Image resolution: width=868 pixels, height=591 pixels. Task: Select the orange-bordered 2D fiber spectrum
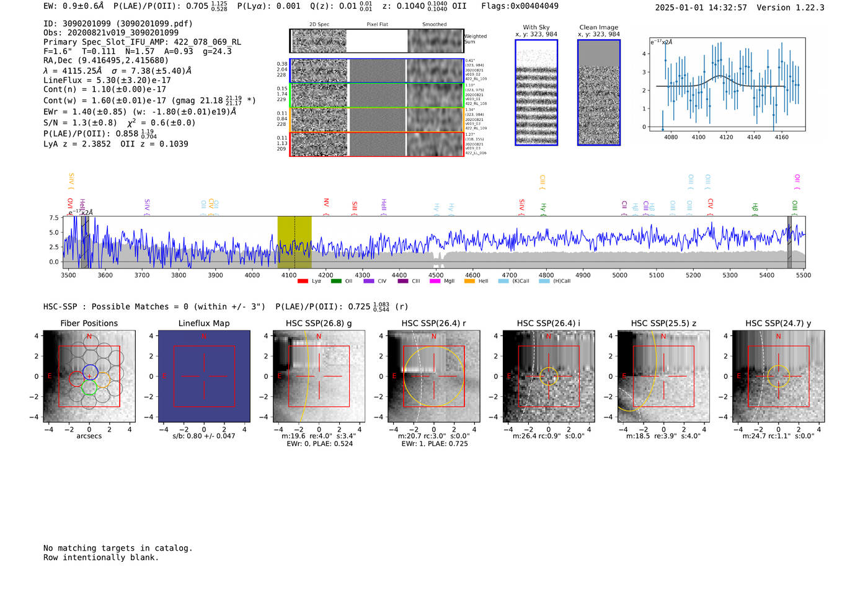pos(376,120)
